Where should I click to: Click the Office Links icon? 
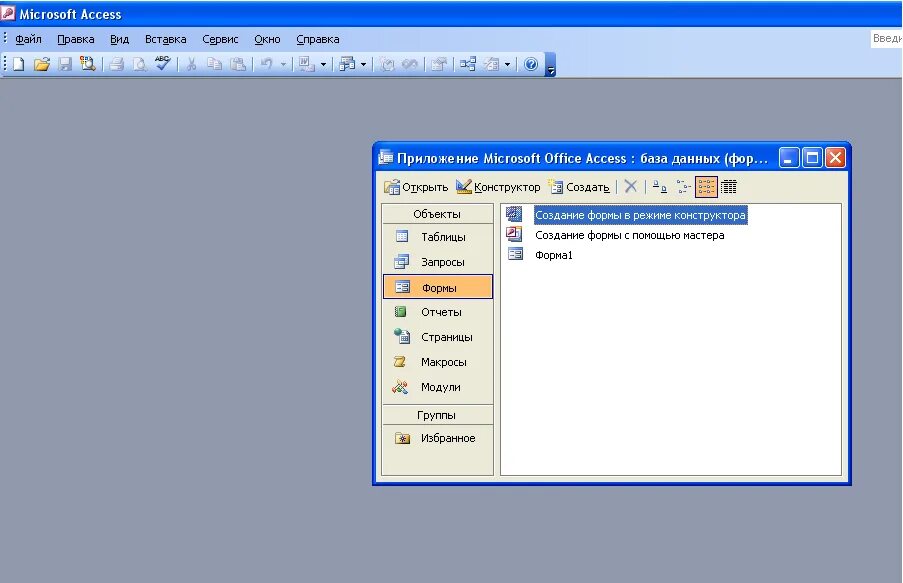tap(306, 64)
